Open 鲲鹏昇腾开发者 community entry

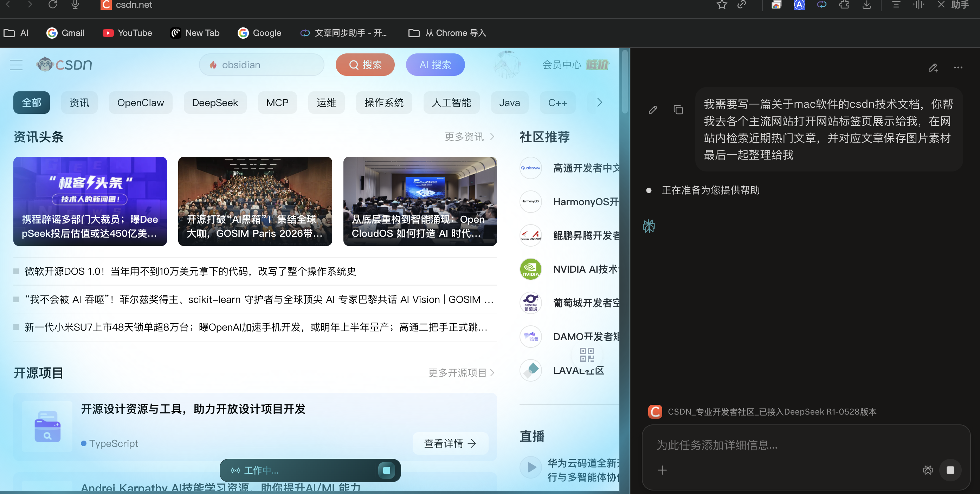(569, 235)
